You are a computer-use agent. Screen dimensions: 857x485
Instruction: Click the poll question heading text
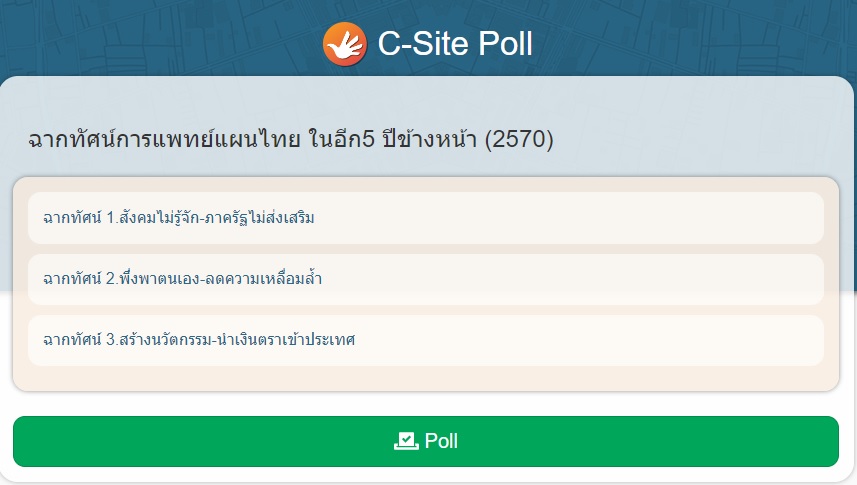(291, 139)
